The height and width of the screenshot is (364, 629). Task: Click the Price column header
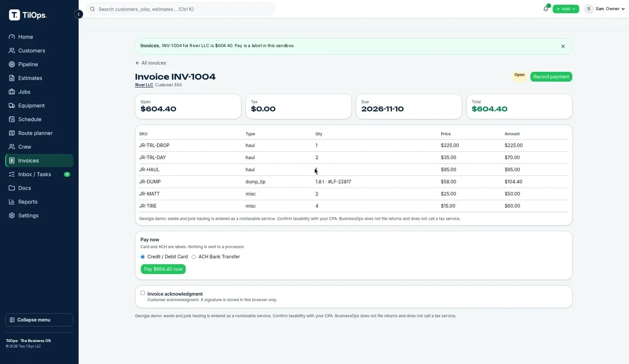click(x=446, y=134)
